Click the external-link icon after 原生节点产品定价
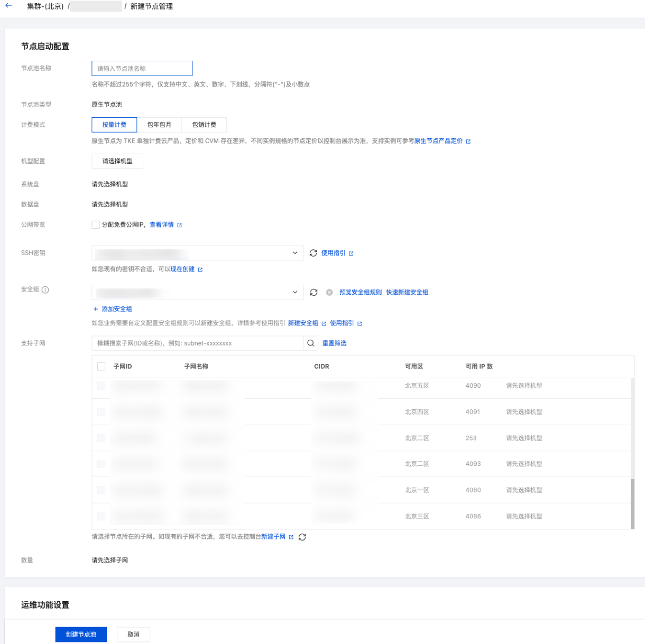Screen dimensions: 645x644 [x=468, y=142]
